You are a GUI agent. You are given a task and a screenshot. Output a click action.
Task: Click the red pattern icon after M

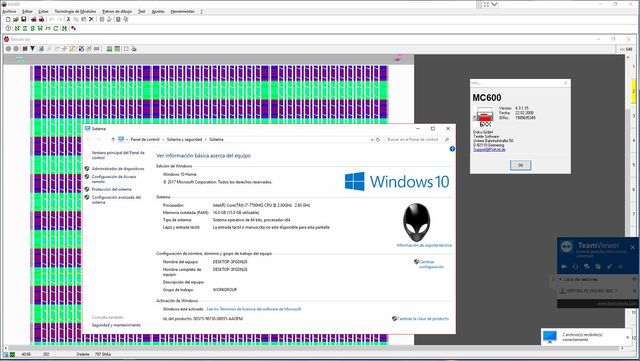click(x=73, y=28)
